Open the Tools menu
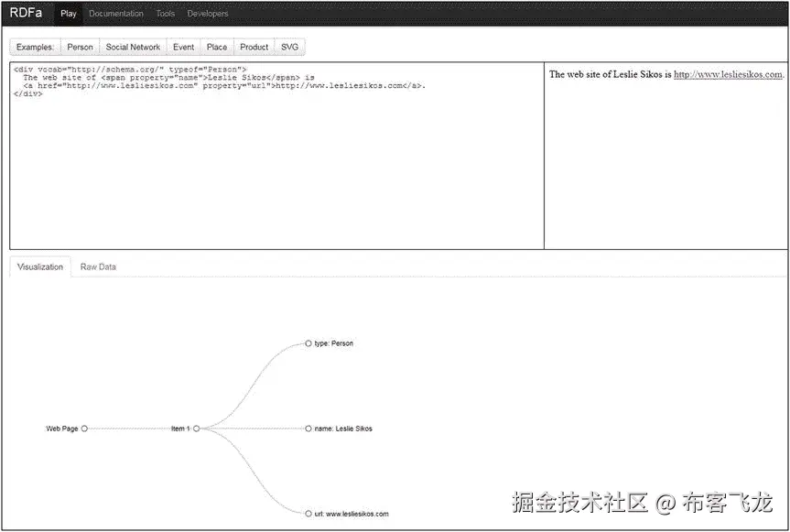 click(x=165, y=13)
